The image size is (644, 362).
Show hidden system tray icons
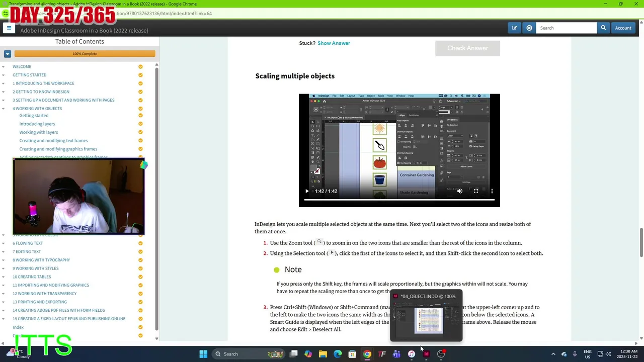553,354
